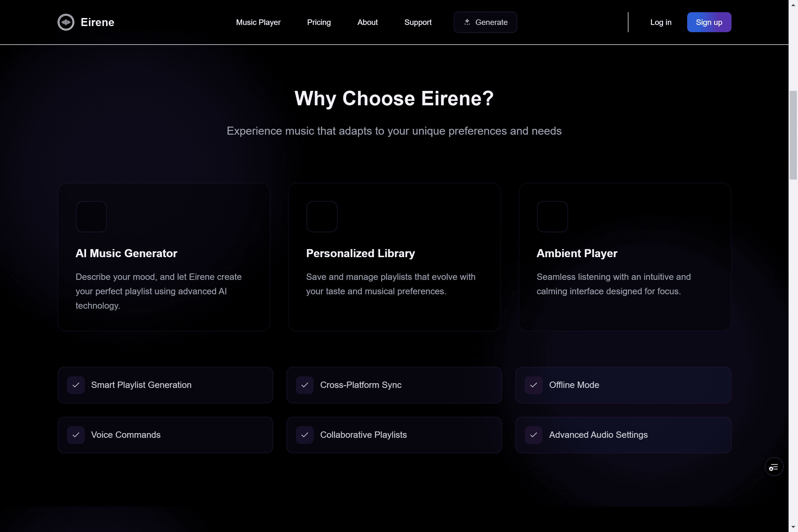The image size is (798, 532).
Task: Open the About nav item
Action: [367, 22]
